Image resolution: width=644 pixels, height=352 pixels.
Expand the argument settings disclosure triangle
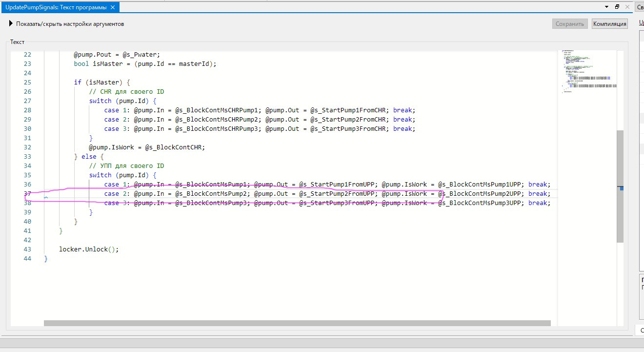click(x=11, y=23)
